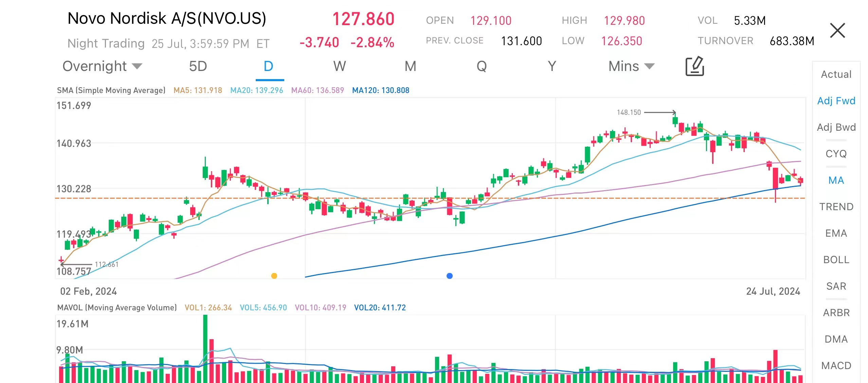The image size is (868, 383).
Task: Enable the TREND indicator
Action: pyautogui.click(x=836, y=207)
